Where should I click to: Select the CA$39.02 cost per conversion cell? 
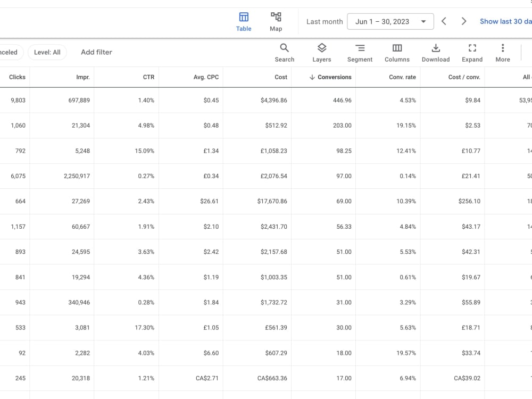pos(467,378)
